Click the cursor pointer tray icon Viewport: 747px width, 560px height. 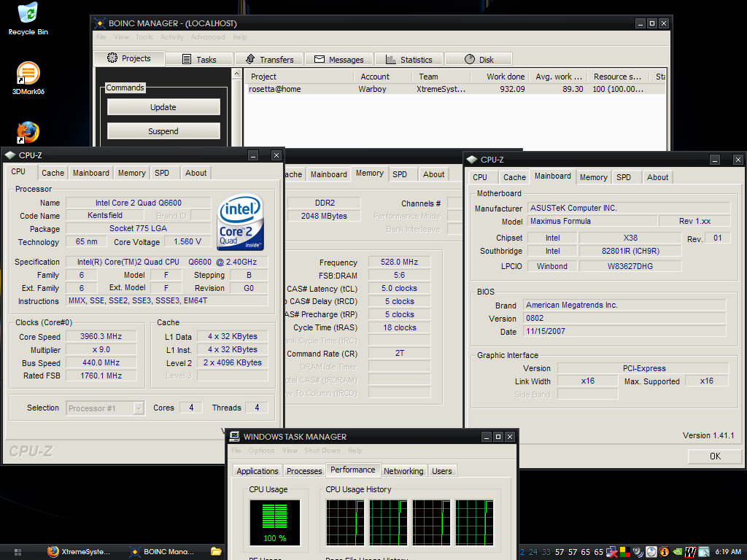[704, 553]
